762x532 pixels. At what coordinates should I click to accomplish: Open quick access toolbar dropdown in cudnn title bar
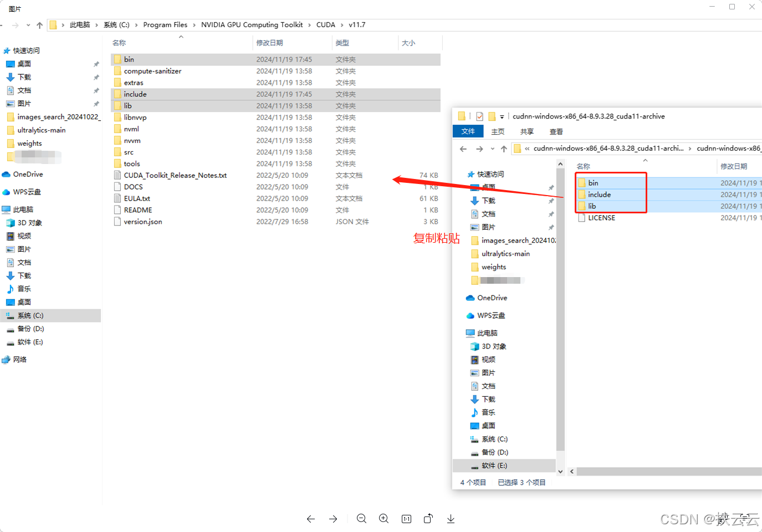coord(502,116)
